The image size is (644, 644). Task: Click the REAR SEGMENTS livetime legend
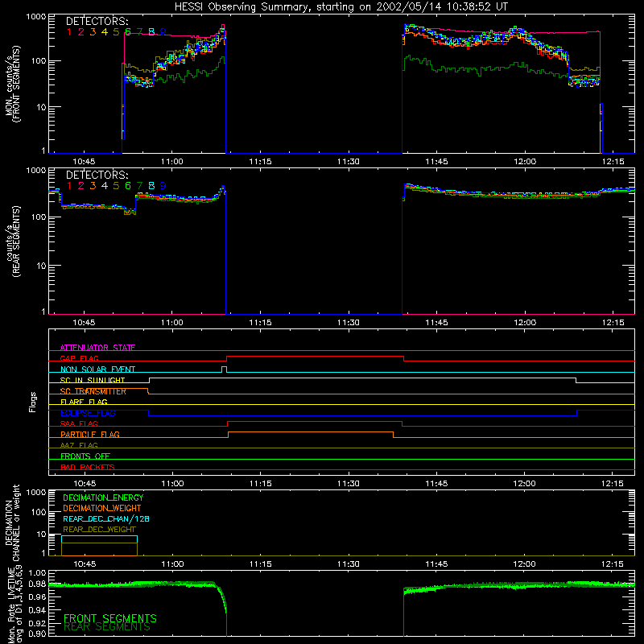pos(107,627)
